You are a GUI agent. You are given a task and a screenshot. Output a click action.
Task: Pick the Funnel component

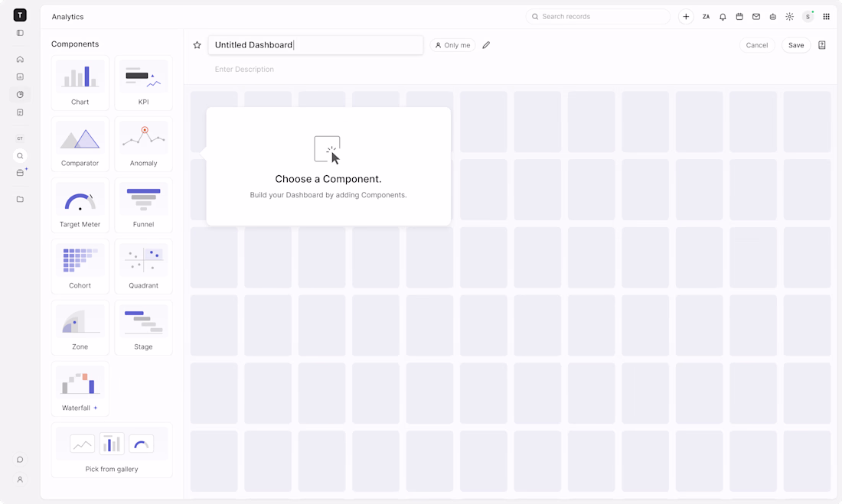point(143,205)
